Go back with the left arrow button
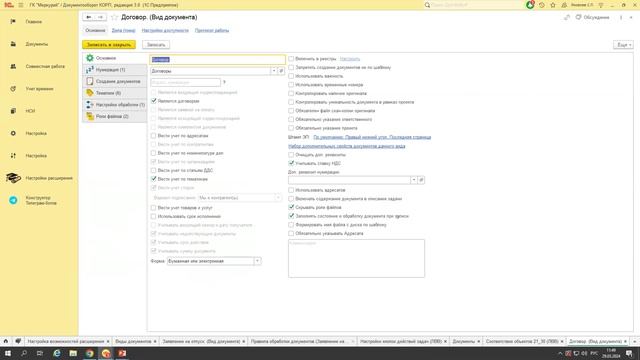 (x=89, y=17)
